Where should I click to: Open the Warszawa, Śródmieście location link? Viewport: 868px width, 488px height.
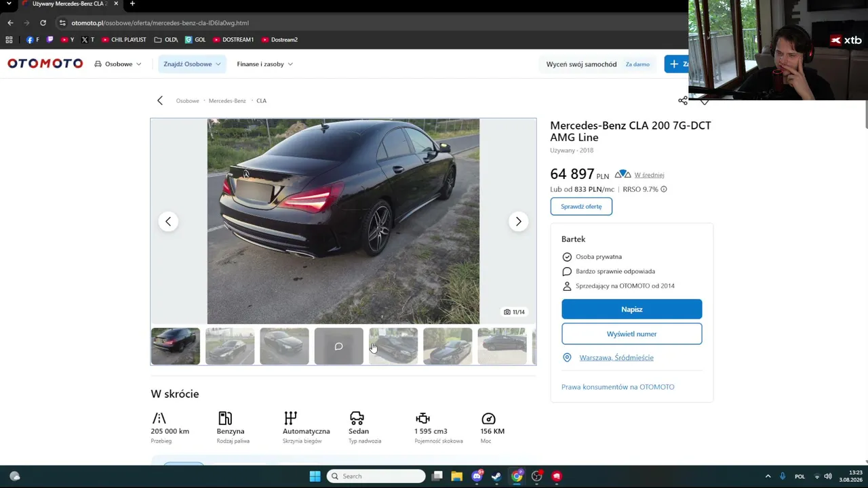tap(616, 358)
